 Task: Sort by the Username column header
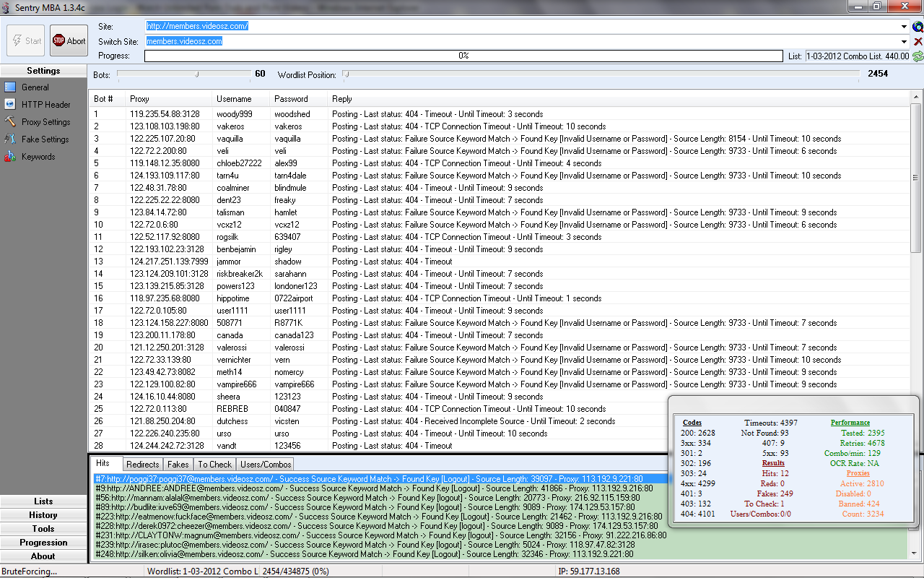pos(240,99)
